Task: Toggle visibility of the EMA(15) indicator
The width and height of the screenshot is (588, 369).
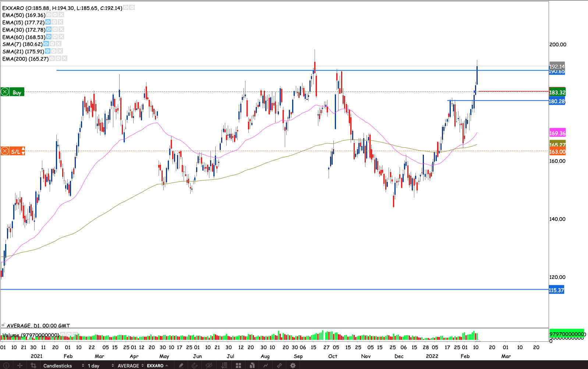Action: (48, 22)
